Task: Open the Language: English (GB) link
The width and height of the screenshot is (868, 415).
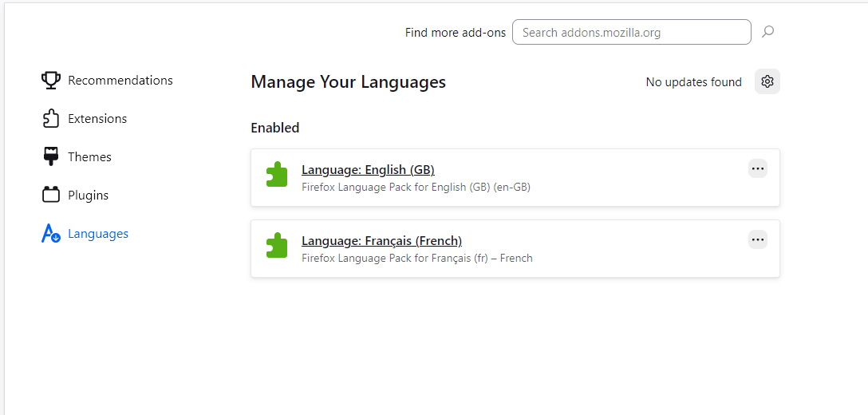Action: pos(368,169)
